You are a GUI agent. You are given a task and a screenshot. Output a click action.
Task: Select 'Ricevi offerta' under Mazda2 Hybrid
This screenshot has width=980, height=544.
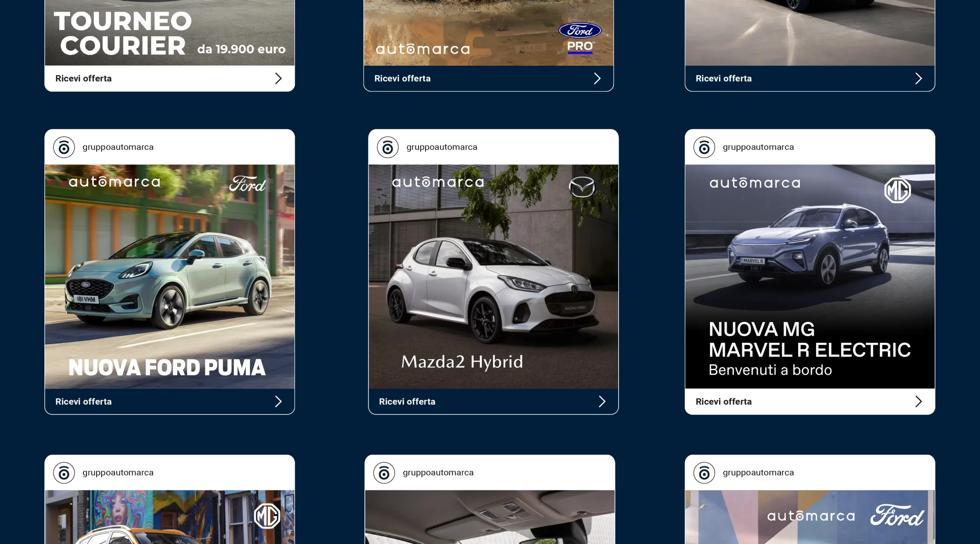407,401
